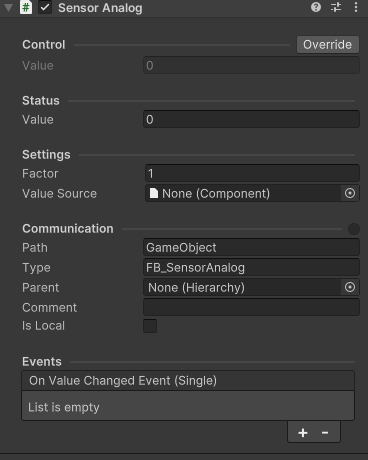This screenshot has width=368, height=460.
Task: Click the Path label
Action: click(x=35, y=247)
